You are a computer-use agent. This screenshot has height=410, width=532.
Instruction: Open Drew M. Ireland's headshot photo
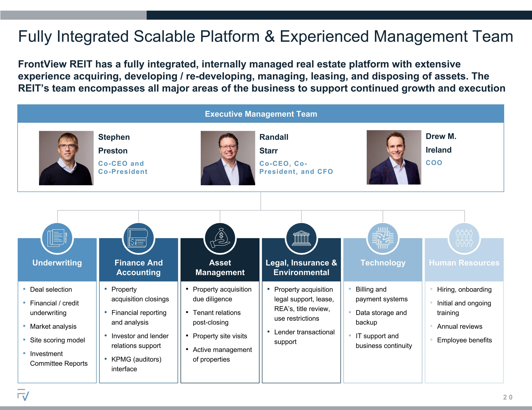(x=394, y=157)
